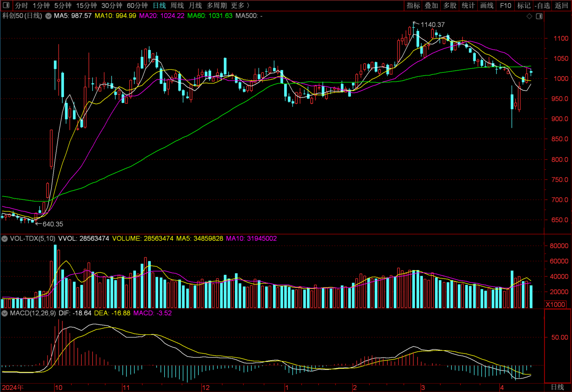
Task: Click the 科创50(日线) chart title
Action: [22, 16]
